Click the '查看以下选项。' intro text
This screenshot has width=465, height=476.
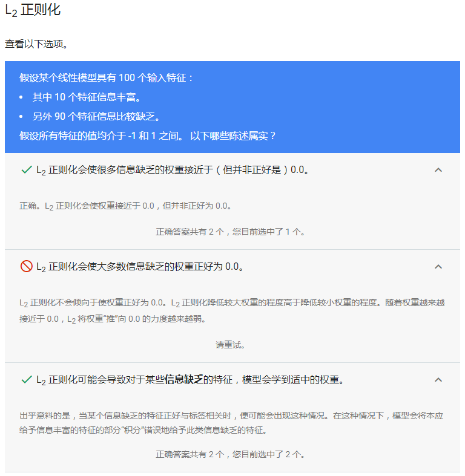pos(36,44)
